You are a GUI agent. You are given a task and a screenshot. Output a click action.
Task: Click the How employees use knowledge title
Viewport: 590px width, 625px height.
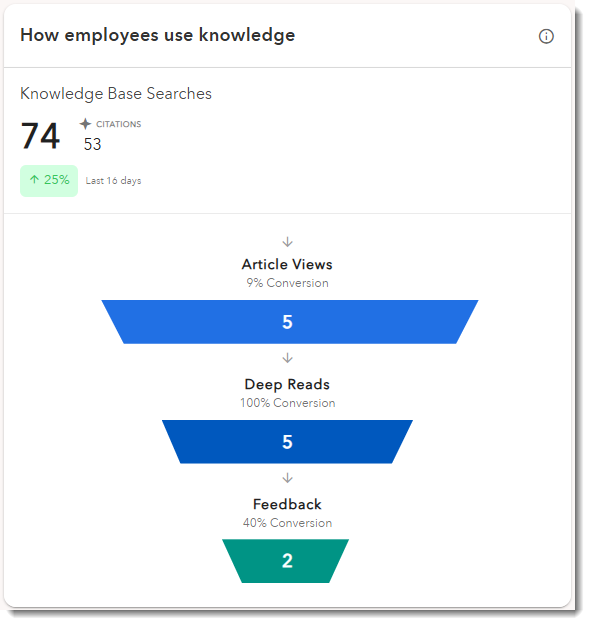click(159, 35)
